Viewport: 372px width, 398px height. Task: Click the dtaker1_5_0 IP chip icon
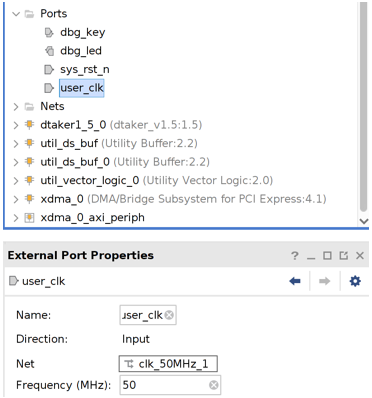coord(29,125)
